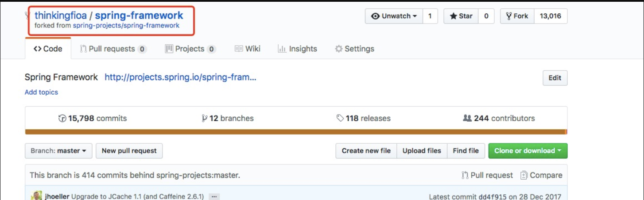Click the tag icon beside 118 releases
This screenshot has width=644, height=200.
[x=340, y=118]
